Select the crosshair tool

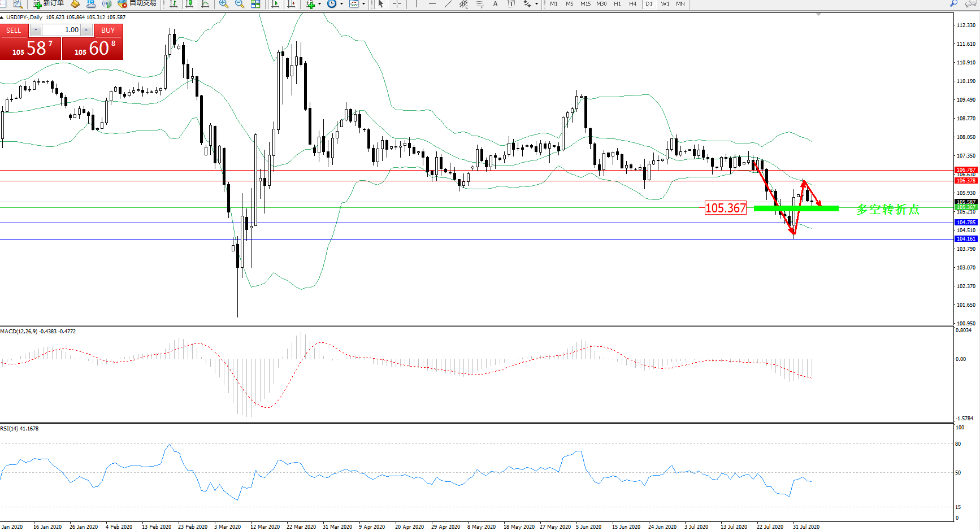(397, 3)
